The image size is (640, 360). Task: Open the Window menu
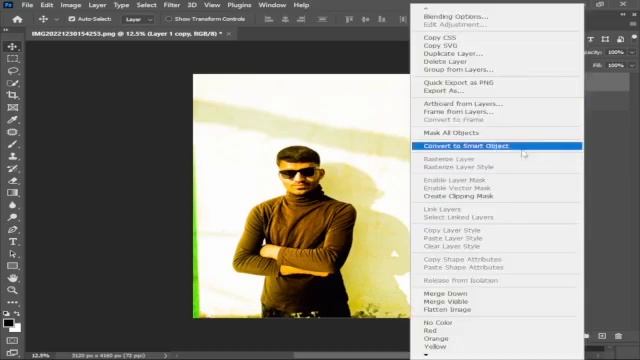click(x=272, y=5)
